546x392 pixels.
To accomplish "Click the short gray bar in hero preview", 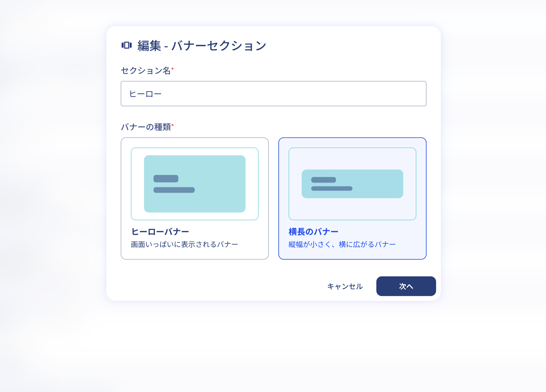I will click(x=166, y=179).
